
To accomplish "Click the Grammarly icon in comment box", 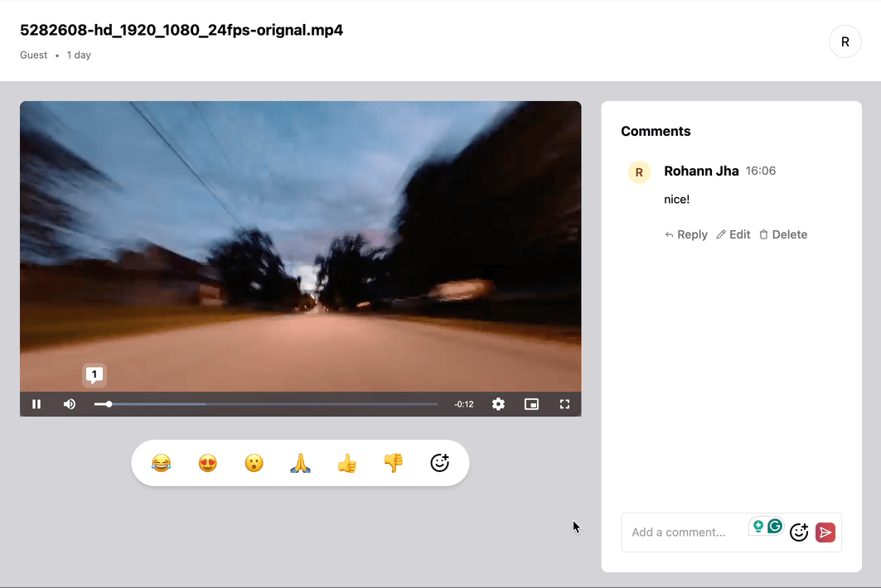I will [x=775, y=526].
